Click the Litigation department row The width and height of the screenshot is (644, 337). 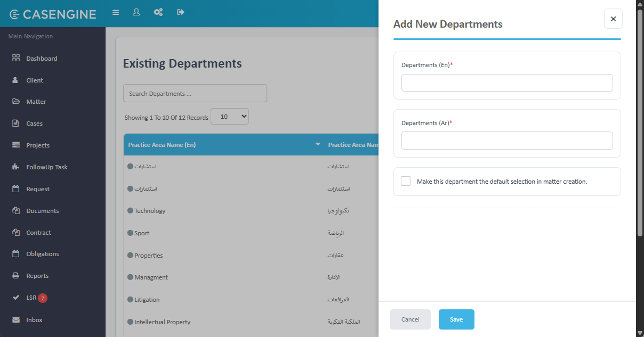tap(147, 300)
